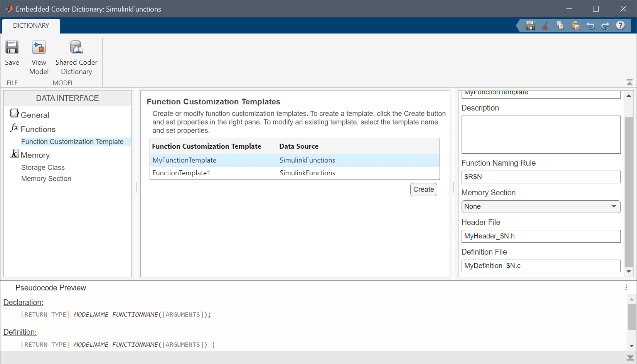Open Storage Class under Memory

43,168
